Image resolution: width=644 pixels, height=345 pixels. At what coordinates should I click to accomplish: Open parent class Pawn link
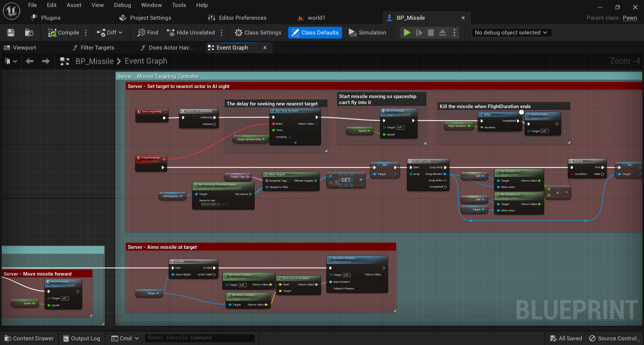click(x=630, y=18)
